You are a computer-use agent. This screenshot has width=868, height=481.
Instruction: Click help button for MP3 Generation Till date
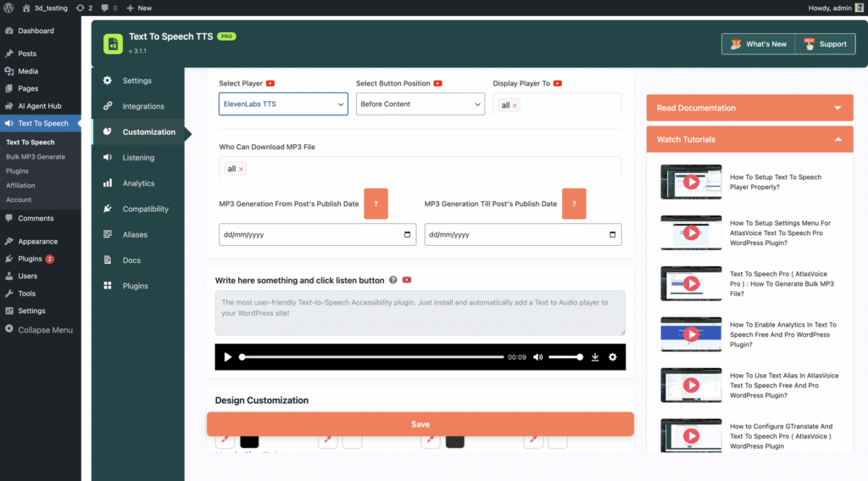point(574,204)
